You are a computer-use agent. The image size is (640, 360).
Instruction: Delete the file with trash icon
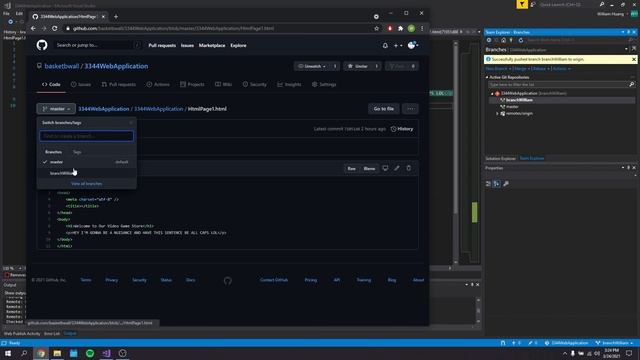pyautogui.click(x=409, y=168)
